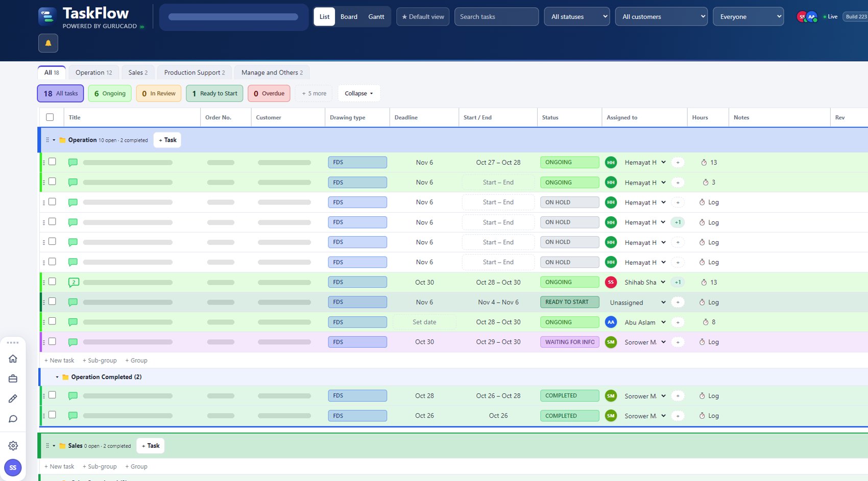Check the box for the READY TO START task

[x=52, y=301]
